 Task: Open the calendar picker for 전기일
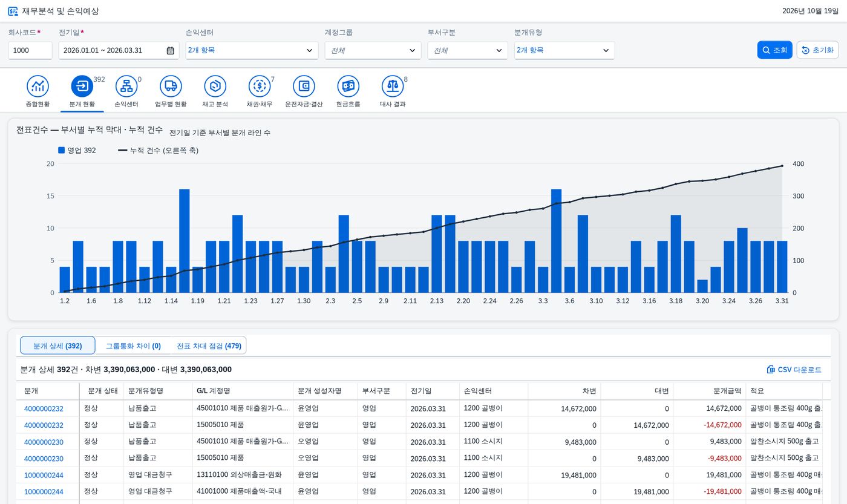tap(171, 50)
